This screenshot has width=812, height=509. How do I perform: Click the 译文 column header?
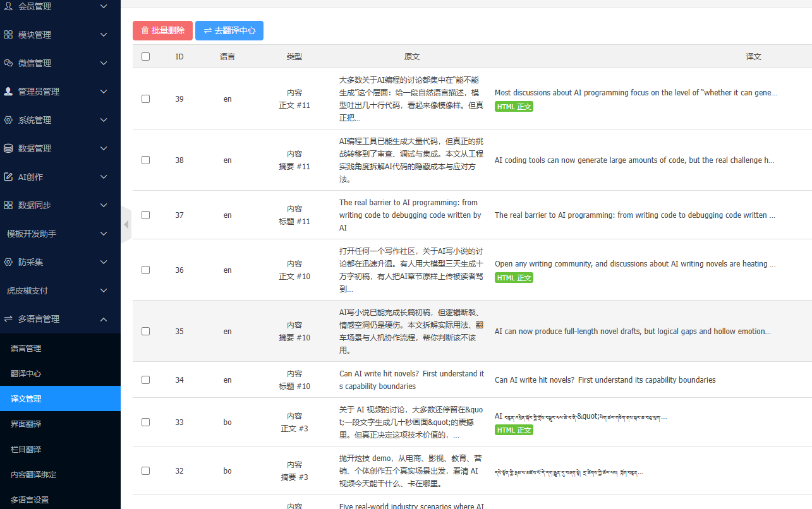tap(753, 57)
